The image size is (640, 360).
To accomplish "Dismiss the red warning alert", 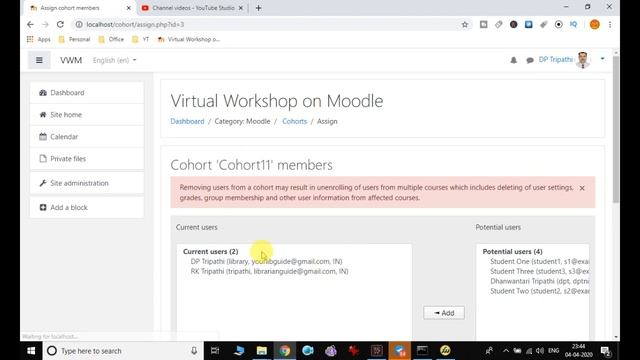I will (x=582, y=188).
